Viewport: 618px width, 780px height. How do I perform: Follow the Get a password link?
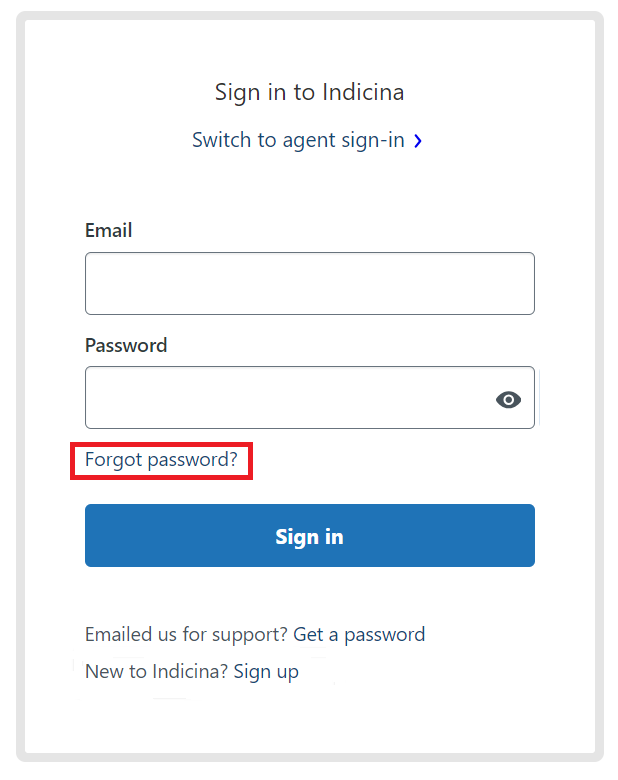pyautogui.click(x=359, y=634)
